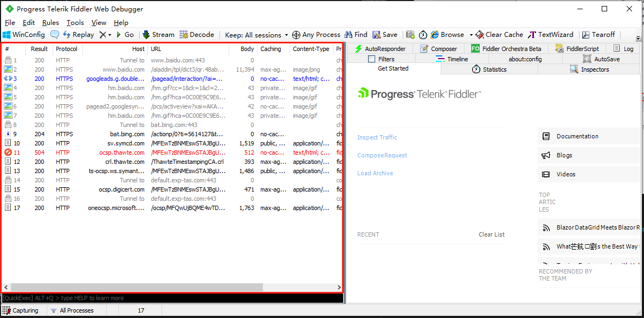Viewport: 644px width, 318px height.
Task: Click Clear Cache in the toolbar
Action: [499, 35]
